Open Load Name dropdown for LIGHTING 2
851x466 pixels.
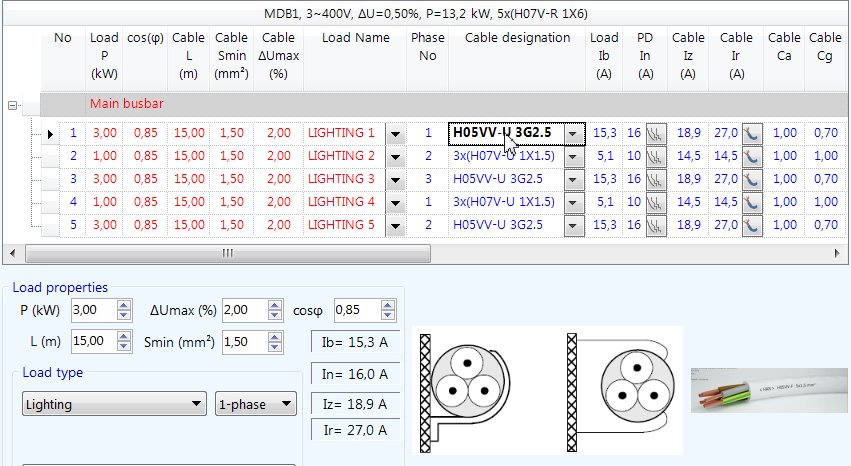coord(396,157)
